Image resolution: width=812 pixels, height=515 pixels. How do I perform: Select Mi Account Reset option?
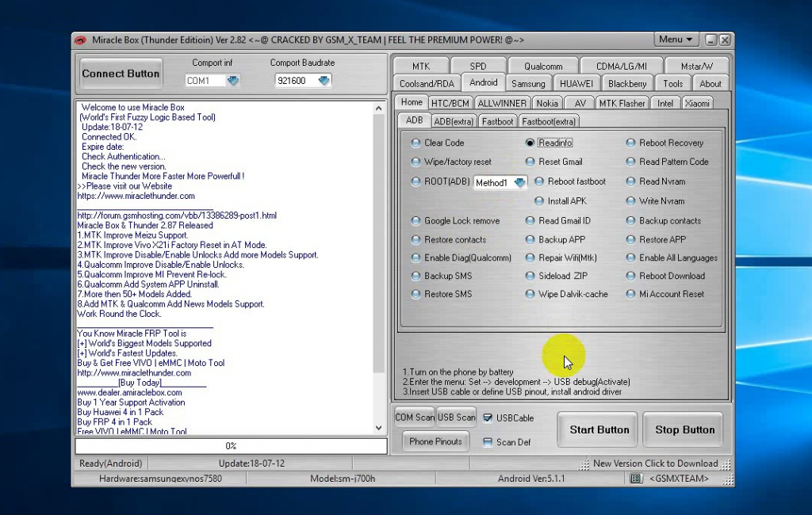click(630, 294)
